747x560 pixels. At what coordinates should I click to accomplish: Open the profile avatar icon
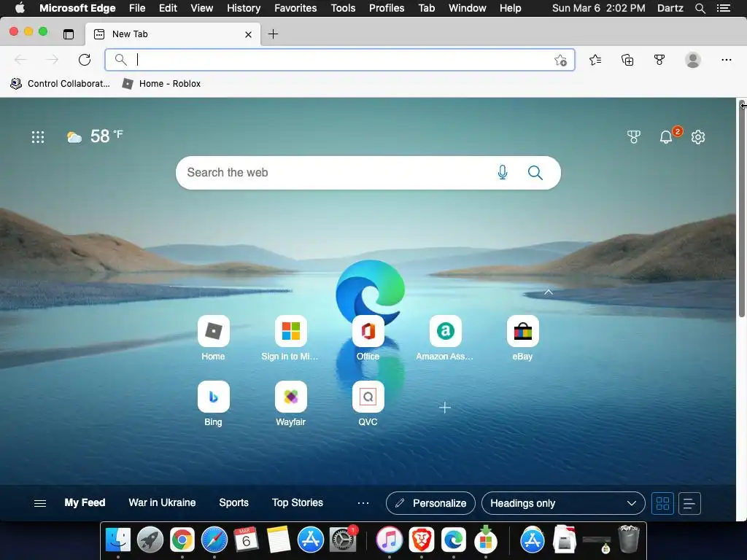coord(693,60)
